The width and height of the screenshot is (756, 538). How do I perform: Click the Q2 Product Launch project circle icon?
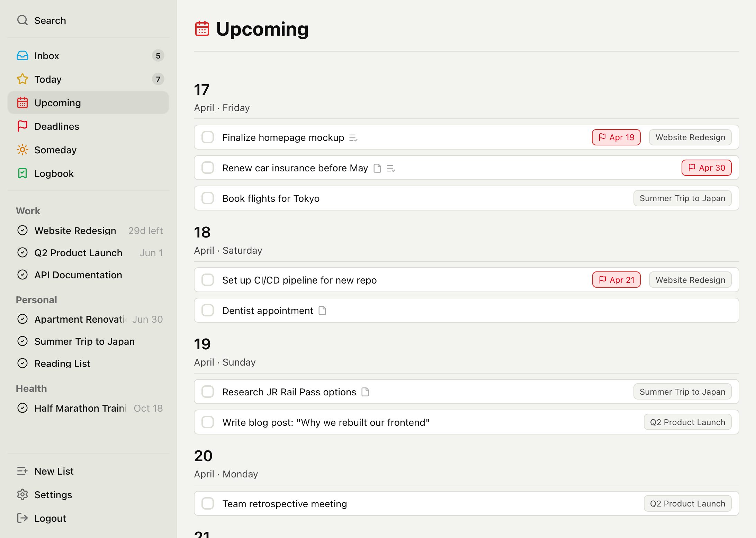[22, 253]
